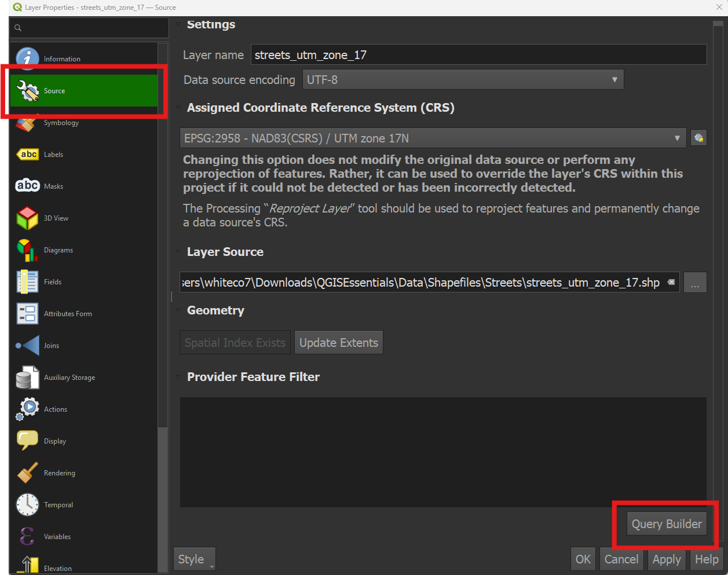Switch to the Labels tab

tap(84, 154)
